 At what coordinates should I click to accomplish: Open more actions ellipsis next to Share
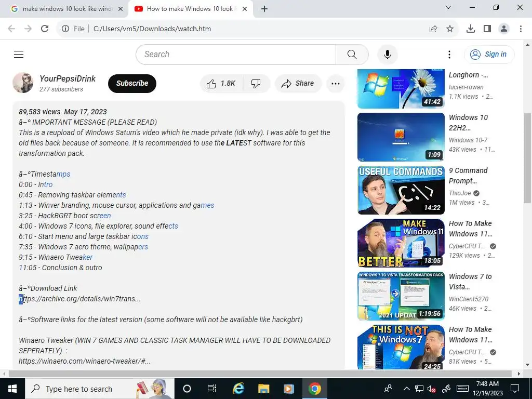pos(335,84)
